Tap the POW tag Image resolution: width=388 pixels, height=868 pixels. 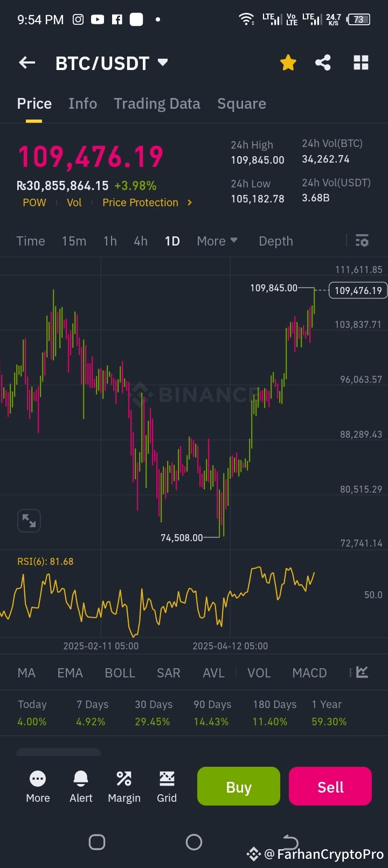34,202
